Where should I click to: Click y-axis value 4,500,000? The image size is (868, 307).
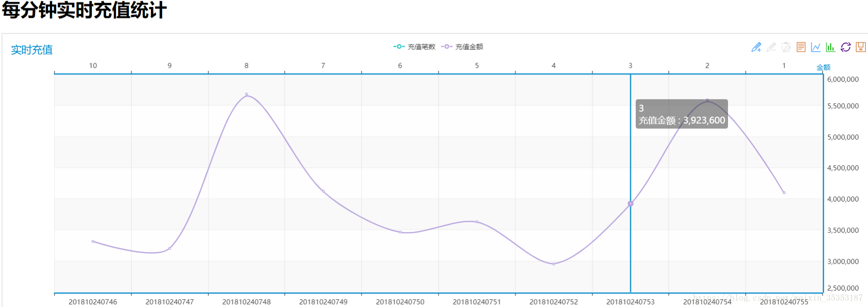tap(843, 168)
